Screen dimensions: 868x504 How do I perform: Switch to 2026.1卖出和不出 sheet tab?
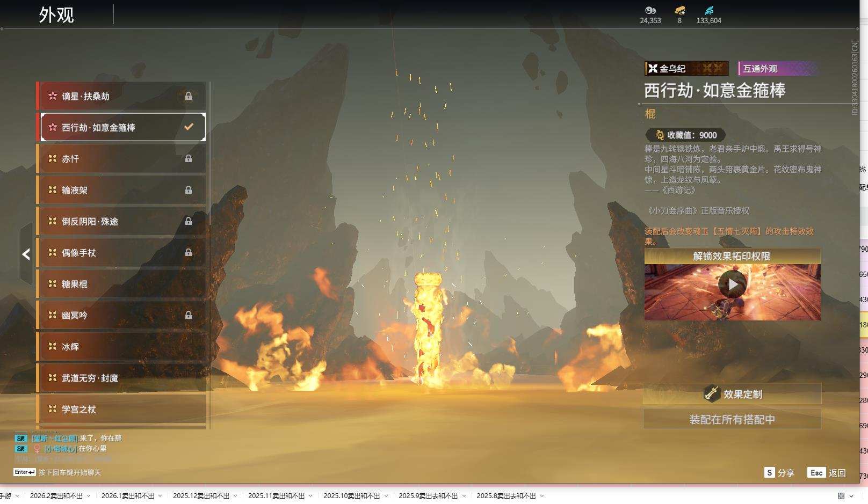pyautogui.click(x=128, y=496)
